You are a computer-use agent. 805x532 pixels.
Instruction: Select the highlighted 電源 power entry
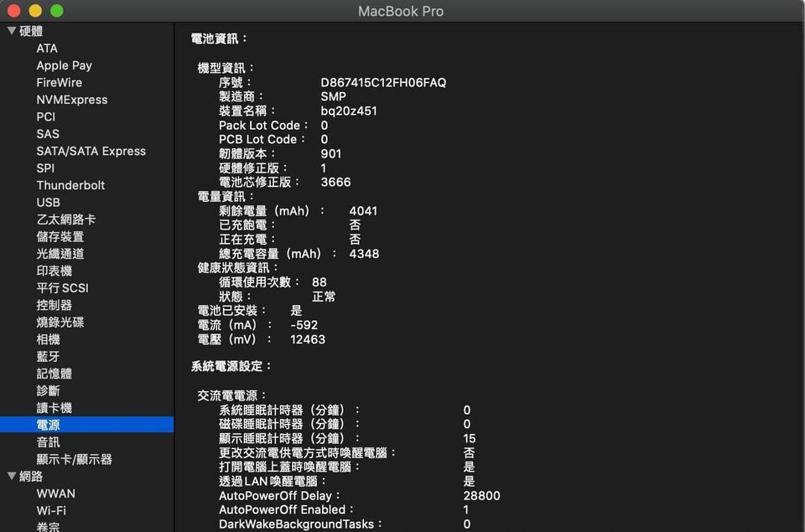(86, 425)
